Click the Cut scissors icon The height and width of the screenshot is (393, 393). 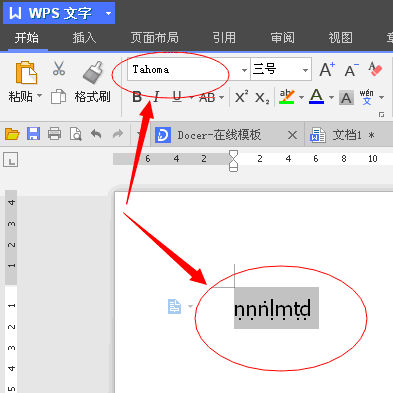59,68
